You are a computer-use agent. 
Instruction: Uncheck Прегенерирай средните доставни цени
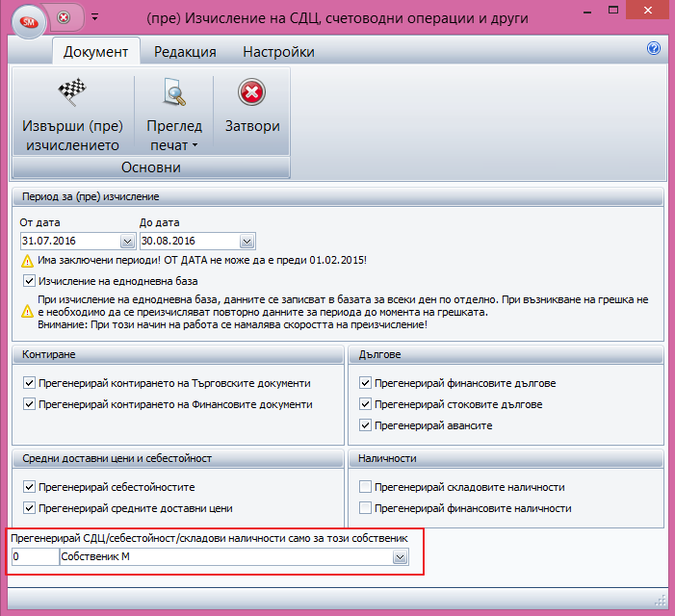click(x=29, y=508)
